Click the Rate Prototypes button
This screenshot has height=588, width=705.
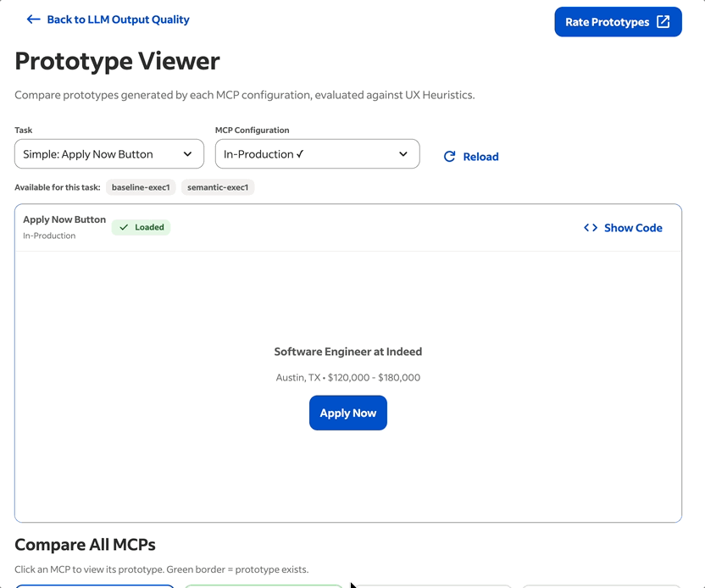(x=618, y=21)
